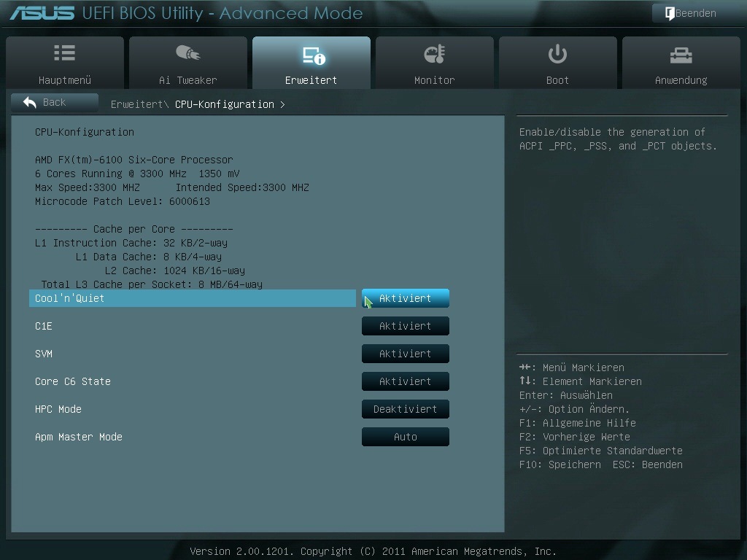The width and height of the screenshot is (747, 560).
Task: Open the Hauptmenü tab
Action: [65, 63]
